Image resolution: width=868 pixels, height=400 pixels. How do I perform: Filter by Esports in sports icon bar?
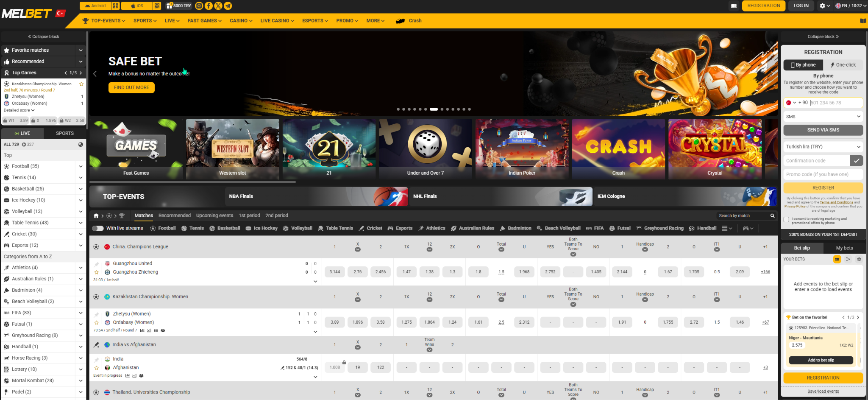coord(400,228)
